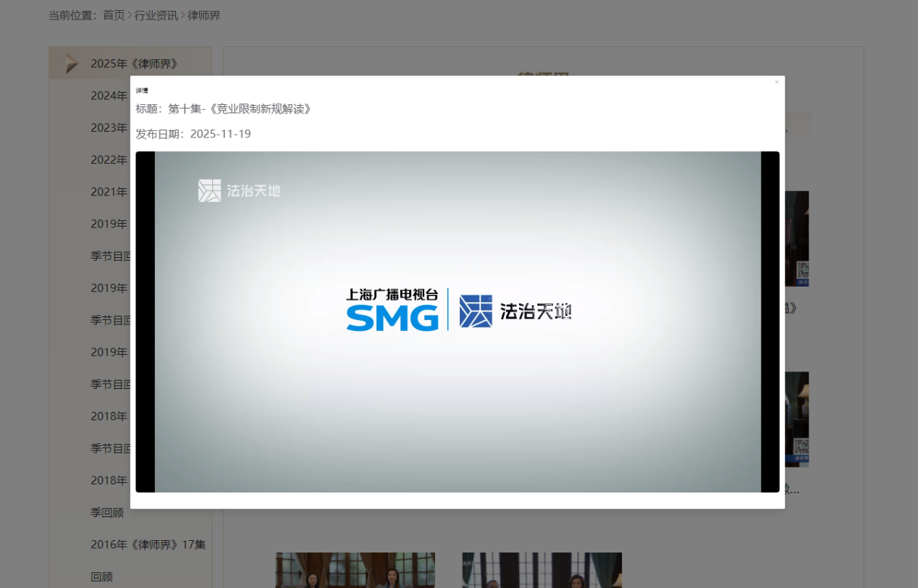The height and width of the screenshot is (588, 918).
Task: Open the bottom-left video thumbnail
Action: (x=355, y=571)
